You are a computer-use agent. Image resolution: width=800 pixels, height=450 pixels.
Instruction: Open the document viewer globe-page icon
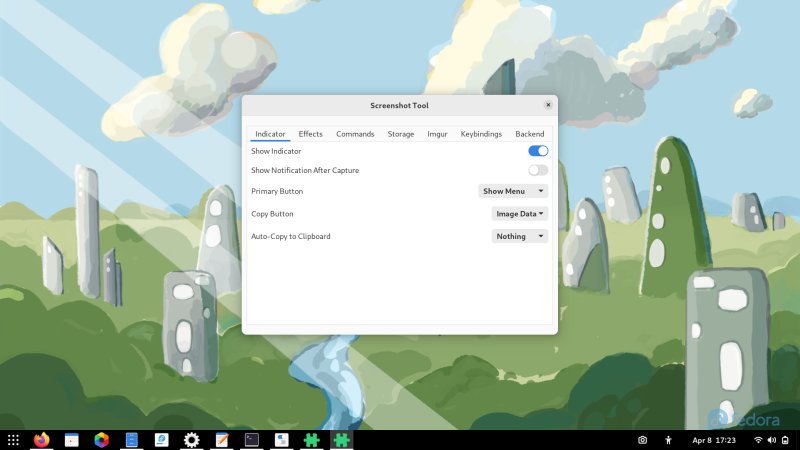162,440
